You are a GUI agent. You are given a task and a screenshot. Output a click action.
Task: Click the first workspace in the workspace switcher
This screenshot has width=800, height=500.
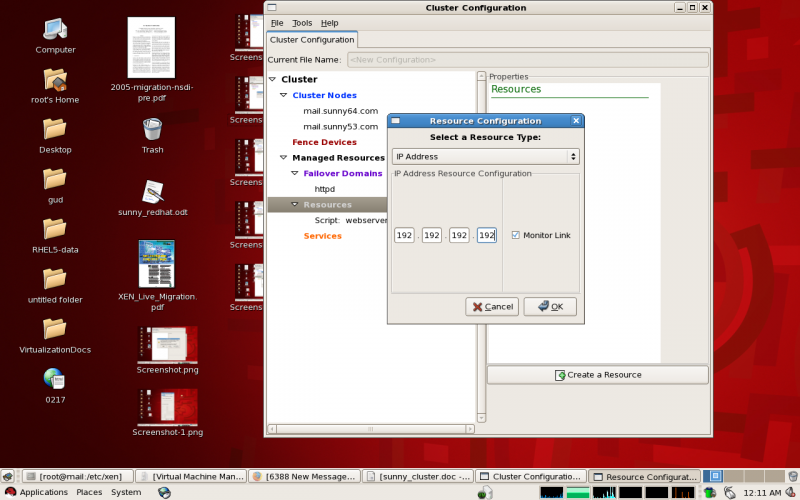pyautogui.click(x=714, y=476)
